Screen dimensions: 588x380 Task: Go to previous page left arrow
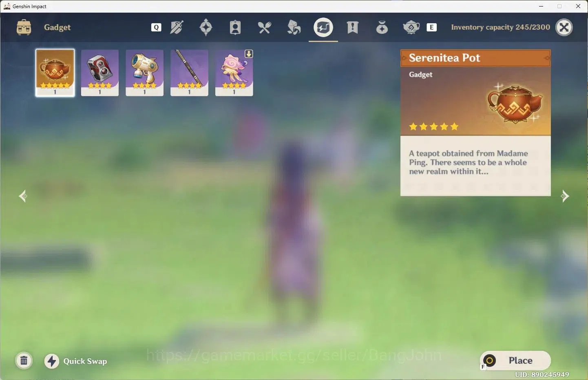pyautogui.click(x=23, y=196)
